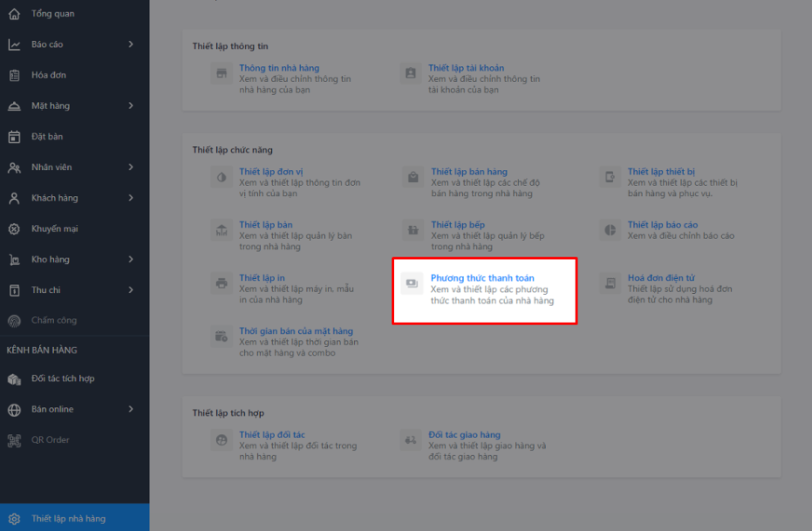Expand the Kho hàng submenu chevron
The width and height of the screenshot is (812, 531).
click(131, 259)
